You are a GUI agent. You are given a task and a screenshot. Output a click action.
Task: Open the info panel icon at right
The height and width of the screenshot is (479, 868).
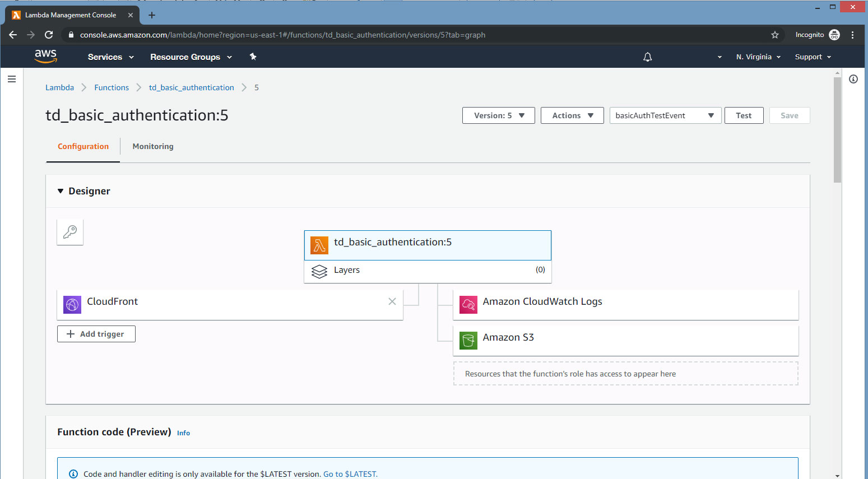click(853, 79)
